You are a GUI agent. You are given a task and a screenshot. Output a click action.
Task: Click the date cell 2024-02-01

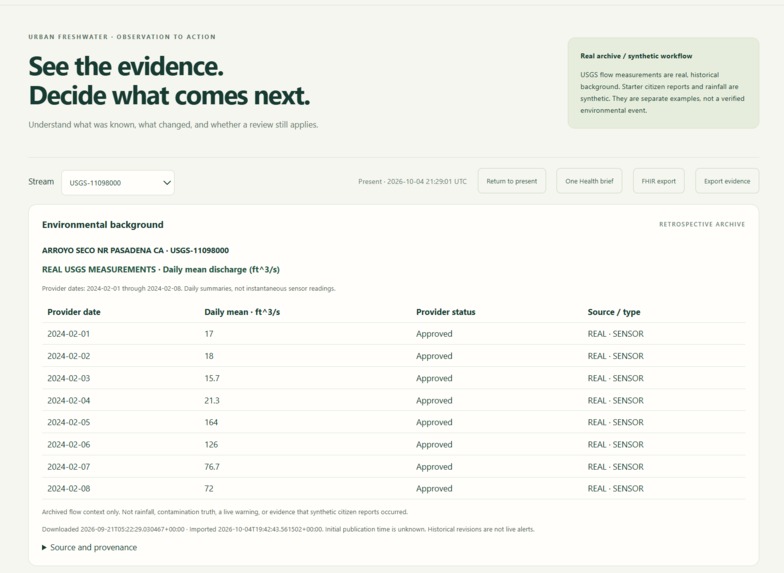tap(68, 334)
